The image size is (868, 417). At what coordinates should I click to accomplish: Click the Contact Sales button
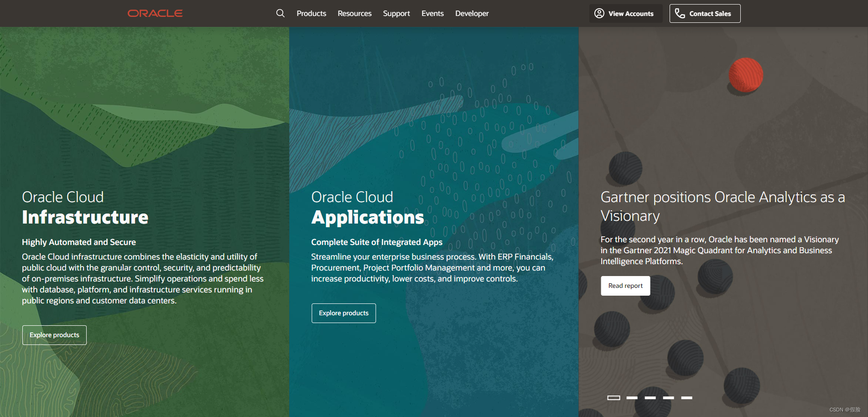pyautogui.click(x=705, y=13)
